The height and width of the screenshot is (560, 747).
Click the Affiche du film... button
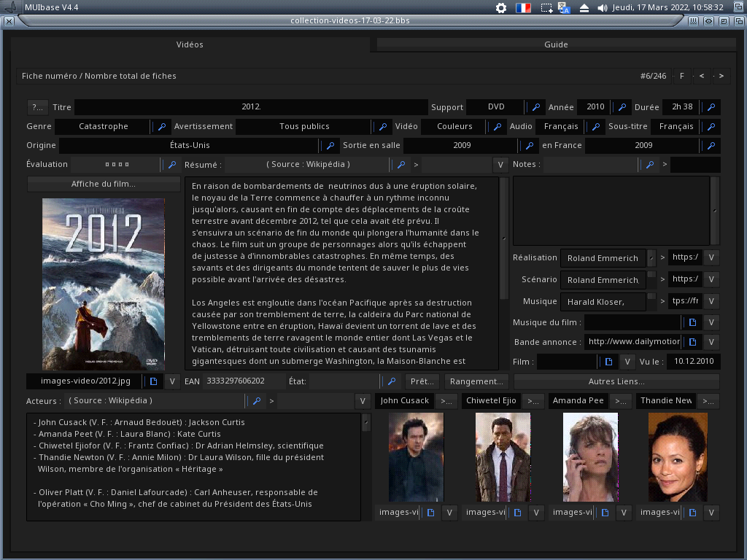point(104,184)
